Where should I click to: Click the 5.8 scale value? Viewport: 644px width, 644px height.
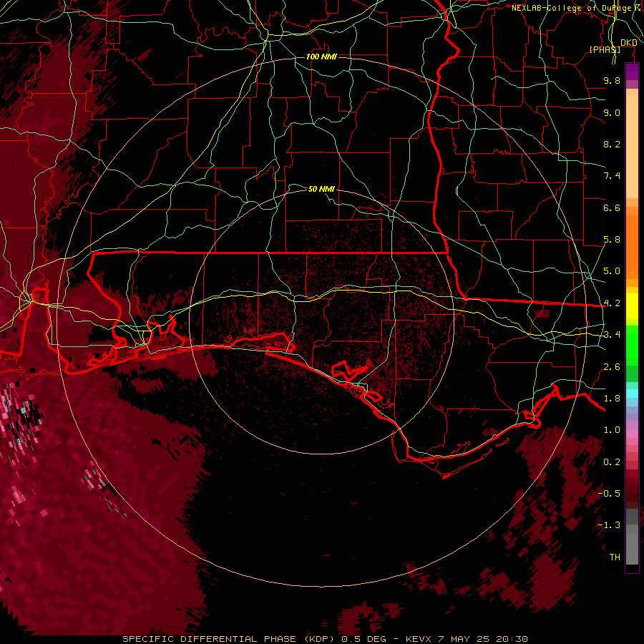coord(612,240)
